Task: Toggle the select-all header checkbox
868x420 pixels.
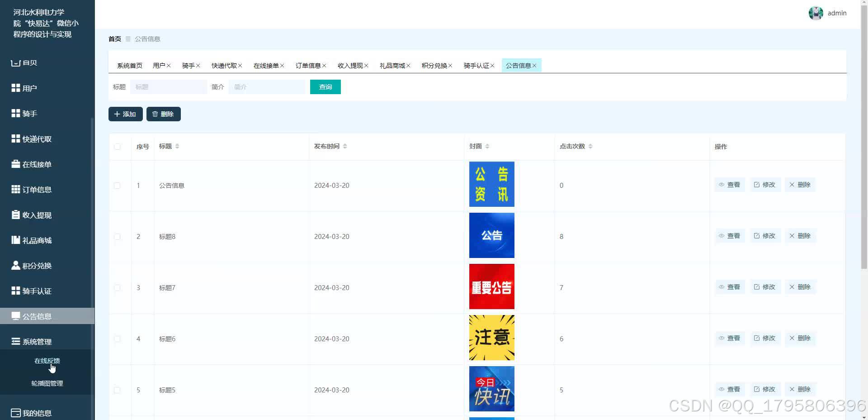Action: (x=117, y=146)
